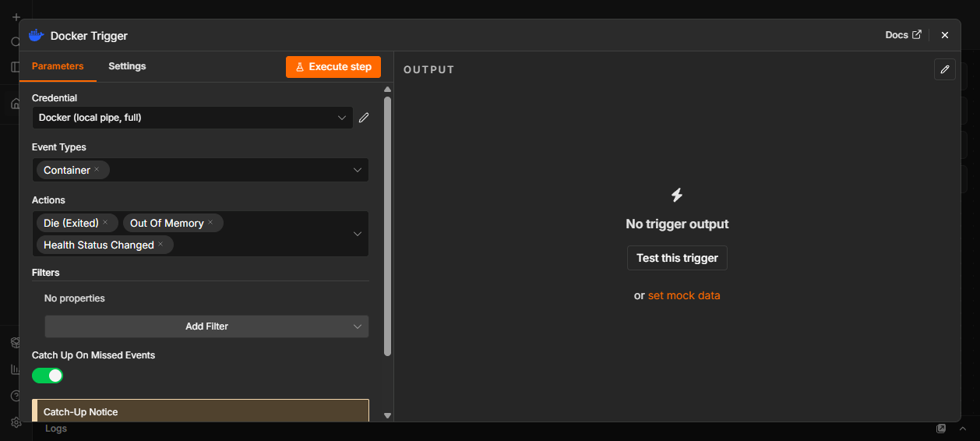Click the plus icon in background sidebar
The image size is (980, 441).
[x=16, y=16]
